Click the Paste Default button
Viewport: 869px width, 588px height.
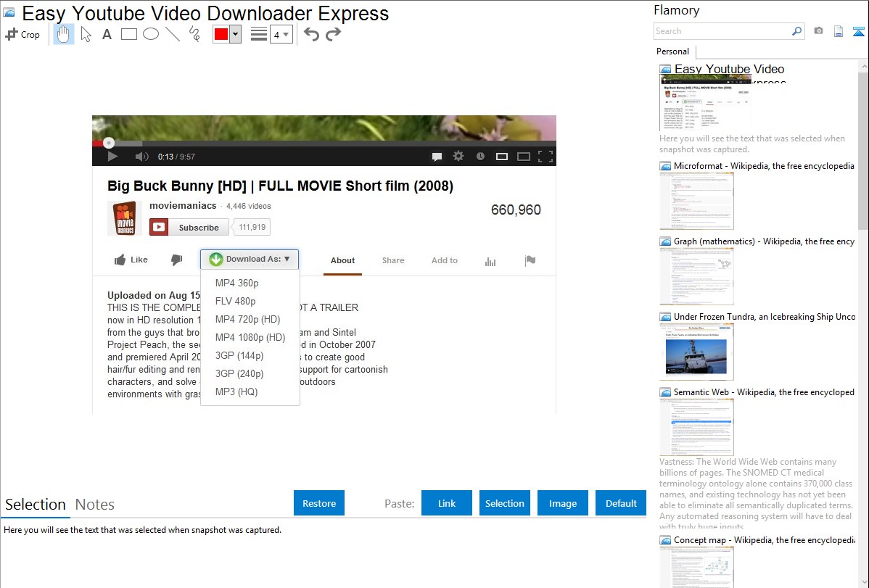(x=621, y=503)
